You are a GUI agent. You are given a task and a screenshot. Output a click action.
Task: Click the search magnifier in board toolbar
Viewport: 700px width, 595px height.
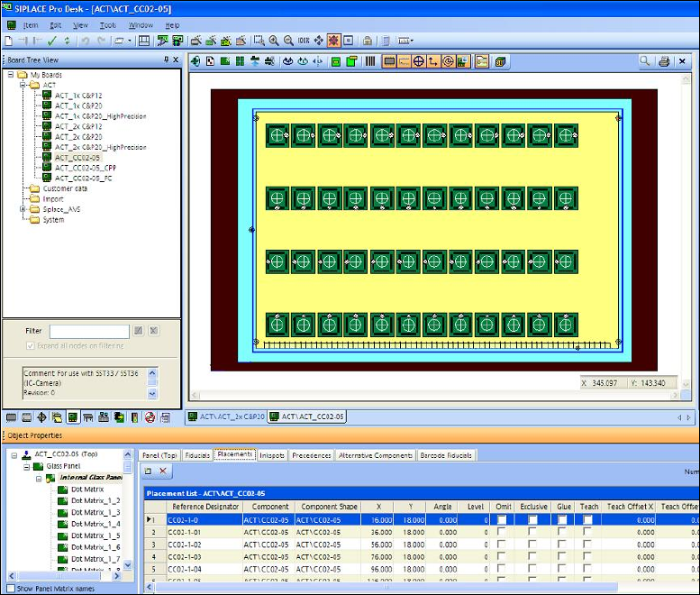tap(645, 61)
